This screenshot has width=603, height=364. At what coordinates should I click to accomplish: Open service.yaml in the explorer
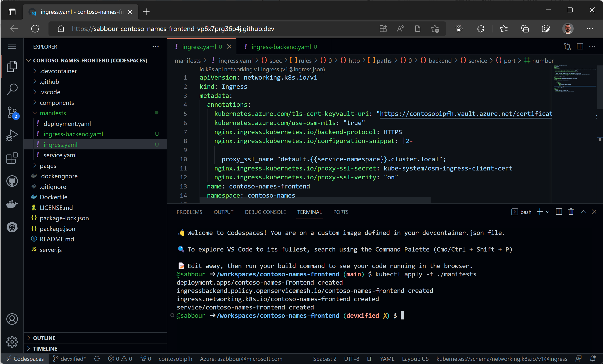[x=60, y=155]
